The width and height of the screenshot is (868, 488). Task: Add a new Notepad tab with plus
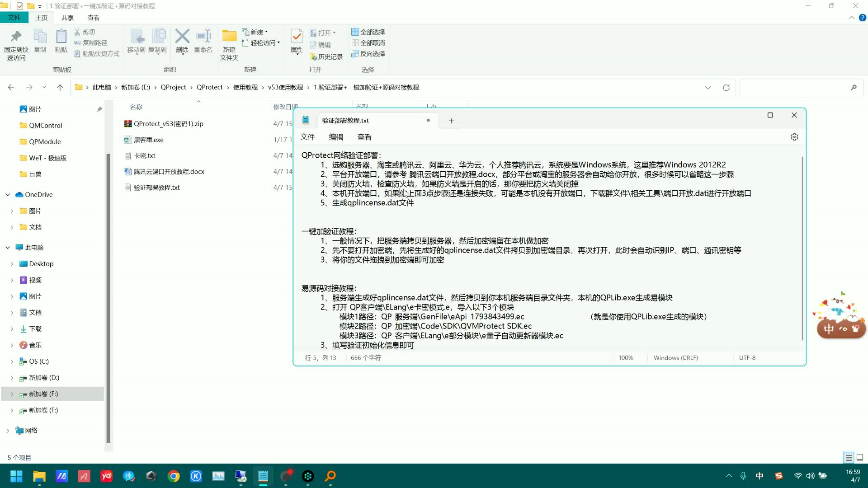tap(451, 121)
